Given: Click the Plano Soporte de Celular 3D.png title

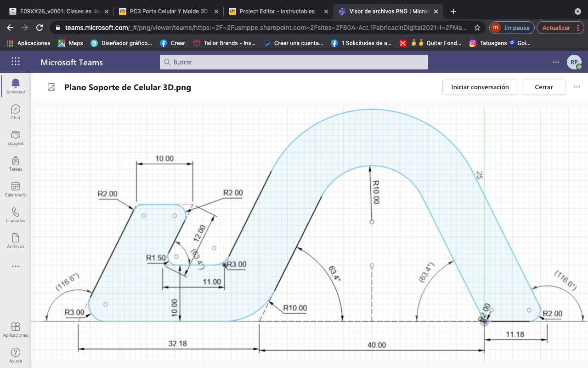Looking at the screenshot, I should [128, 87].
